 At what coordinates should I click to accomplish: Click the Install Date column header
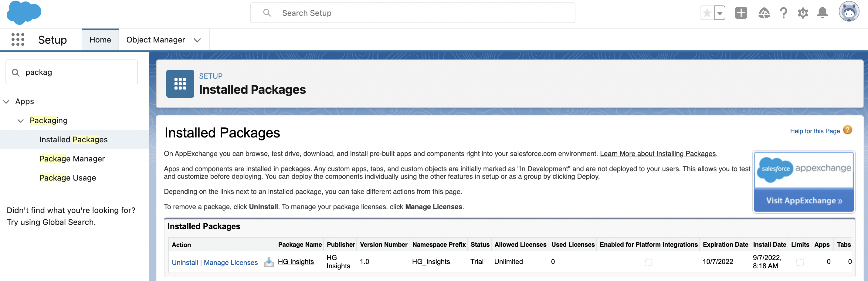point(769,245)
